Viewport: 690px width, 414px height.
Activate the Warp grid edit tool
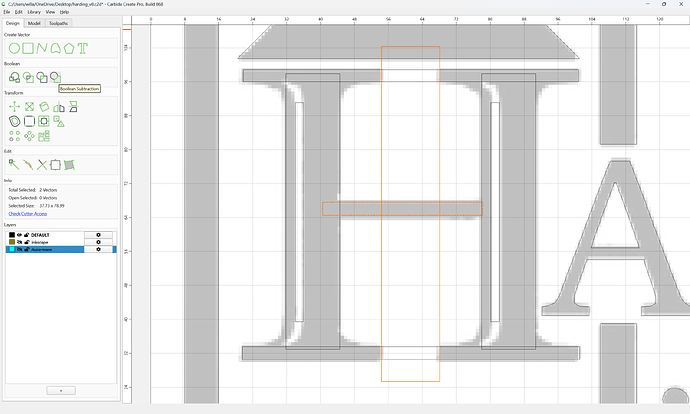click(69, 165)
